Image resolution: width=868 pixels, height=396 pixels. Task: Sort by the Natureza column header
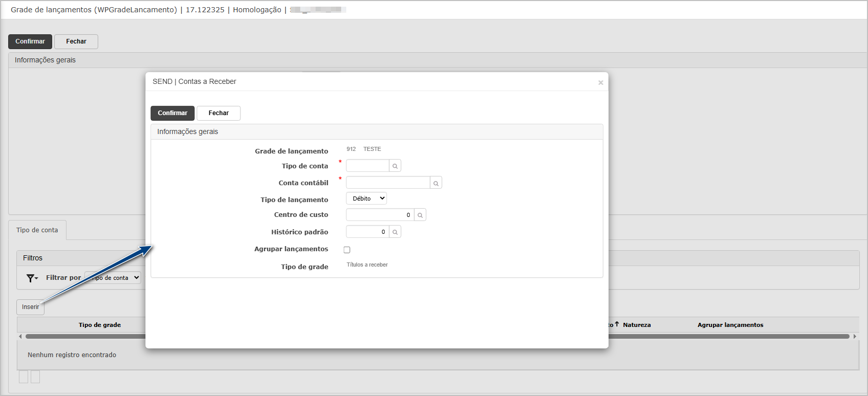(636, 325)
